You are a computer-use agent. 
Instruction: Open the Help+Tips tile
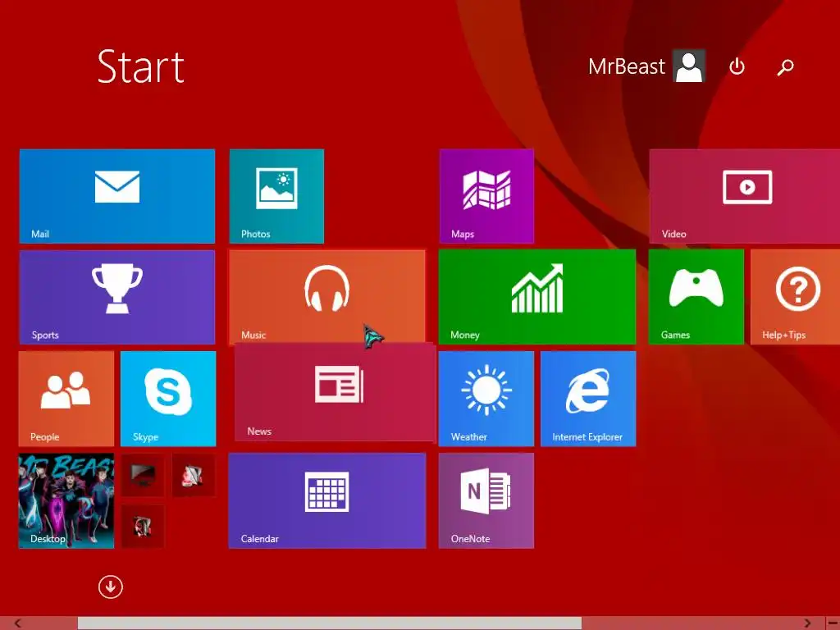point(795,297)
